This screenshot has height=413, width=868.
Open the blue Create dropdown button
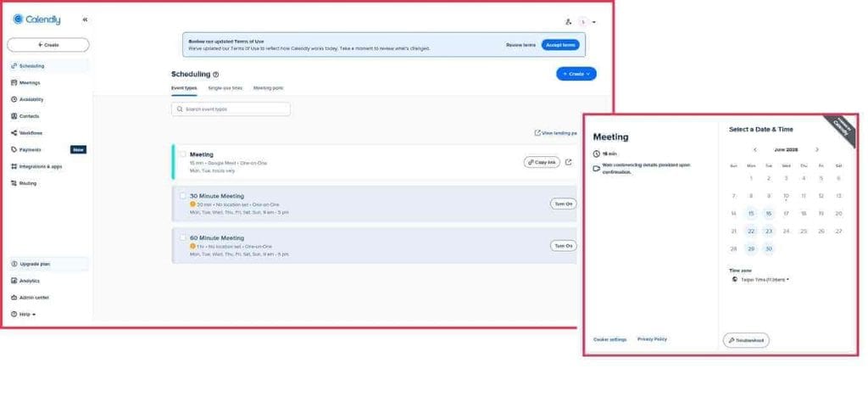tap(576, 74)
